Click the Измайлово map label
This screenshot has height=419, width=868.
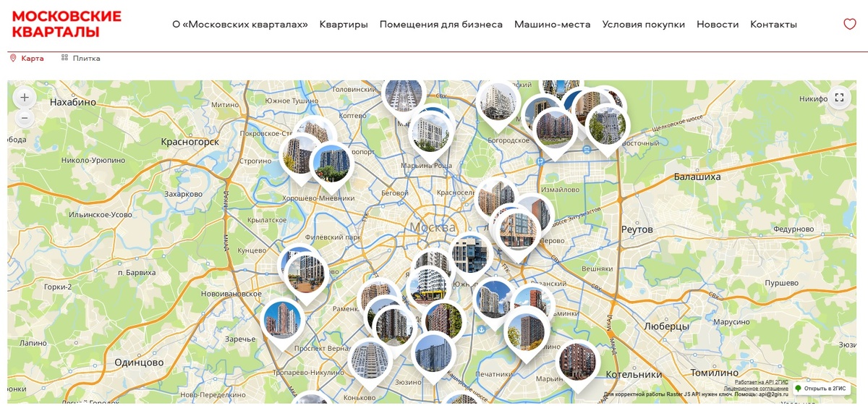pyautogui.click(x=561, y=190)
